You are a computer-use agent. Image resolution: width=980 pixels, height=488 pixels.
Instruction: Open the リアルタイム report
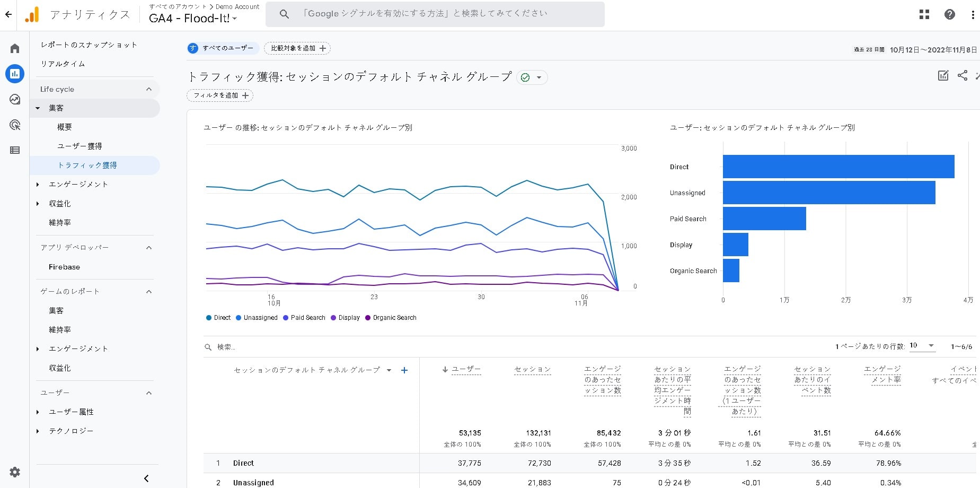click(x=63, y=64)
